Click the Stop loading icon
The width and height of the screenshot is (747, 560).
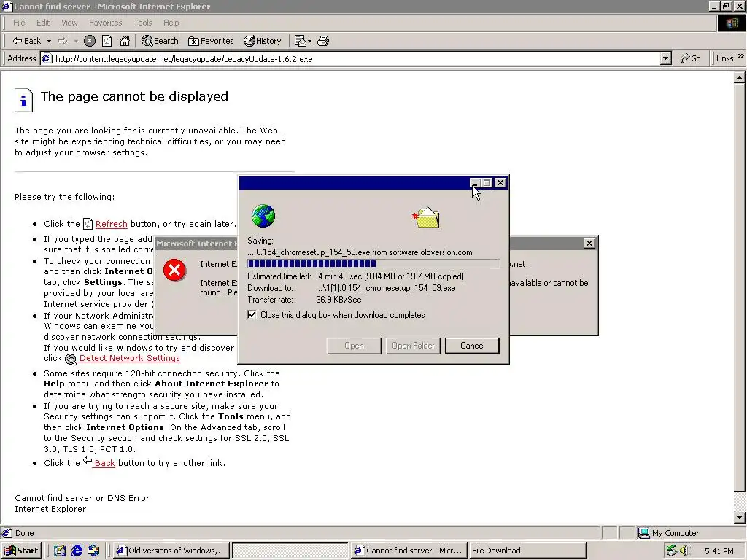click(90, 41)
